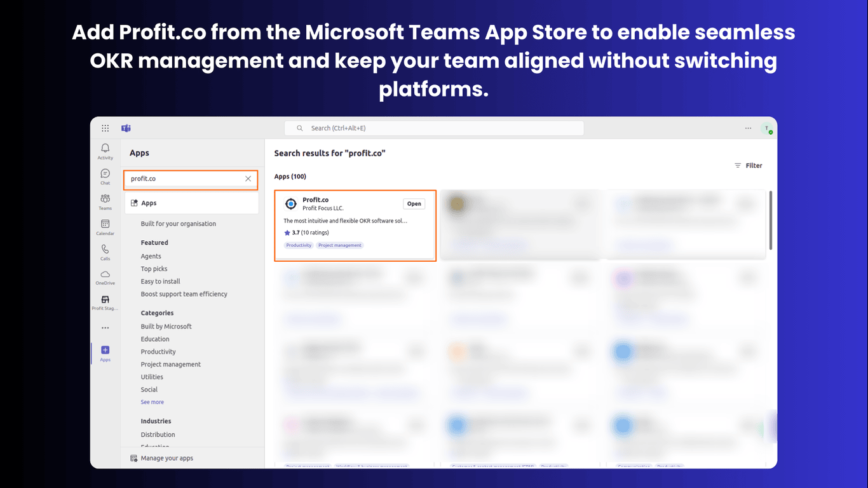Open the Activity bell icon
This screenshot has width=868, height=488.
point(105,148)
